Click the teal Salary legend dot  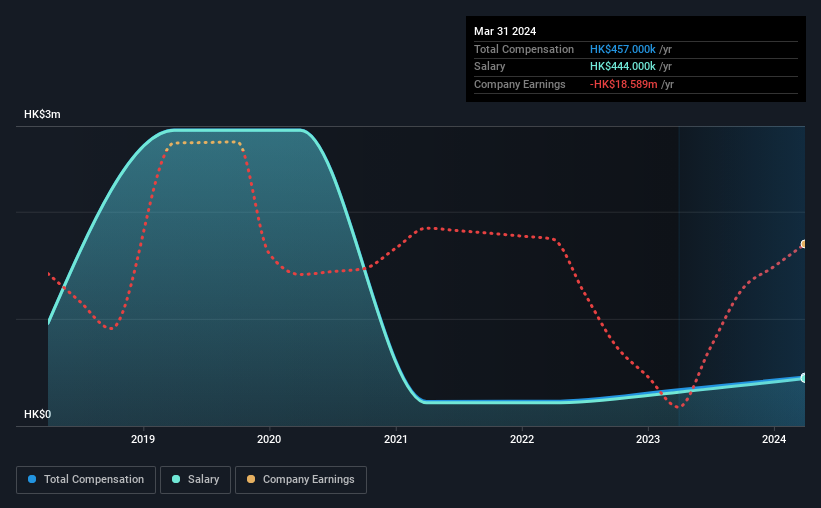176,479
